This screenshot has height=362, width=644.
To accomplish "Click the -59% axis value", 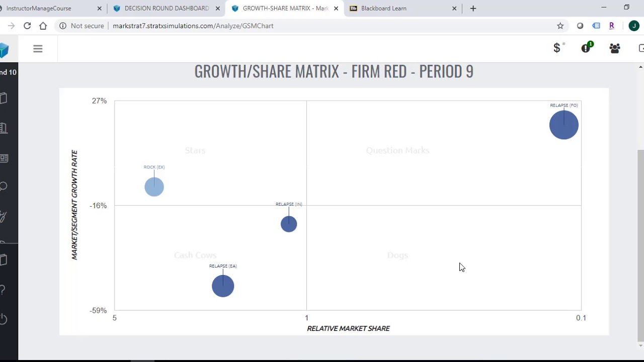I will (x=98, y=311).
